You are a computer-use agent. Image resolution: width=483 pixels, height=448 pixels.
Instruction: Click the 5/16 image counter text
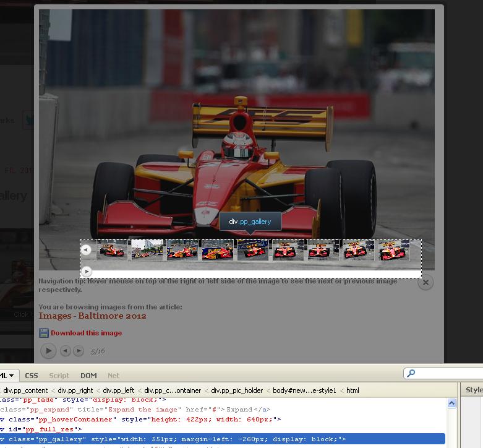[98, 351]
